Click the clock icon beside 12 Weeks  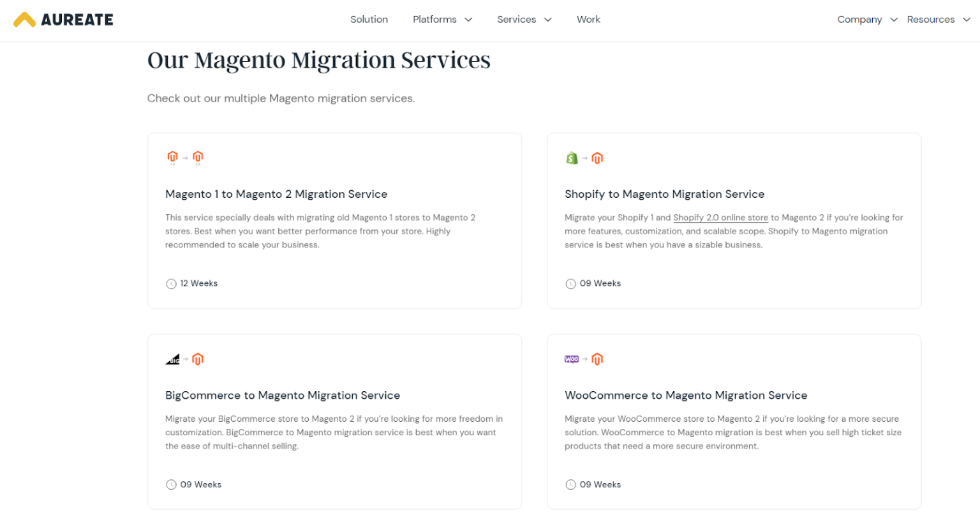[x=171, y=284]
